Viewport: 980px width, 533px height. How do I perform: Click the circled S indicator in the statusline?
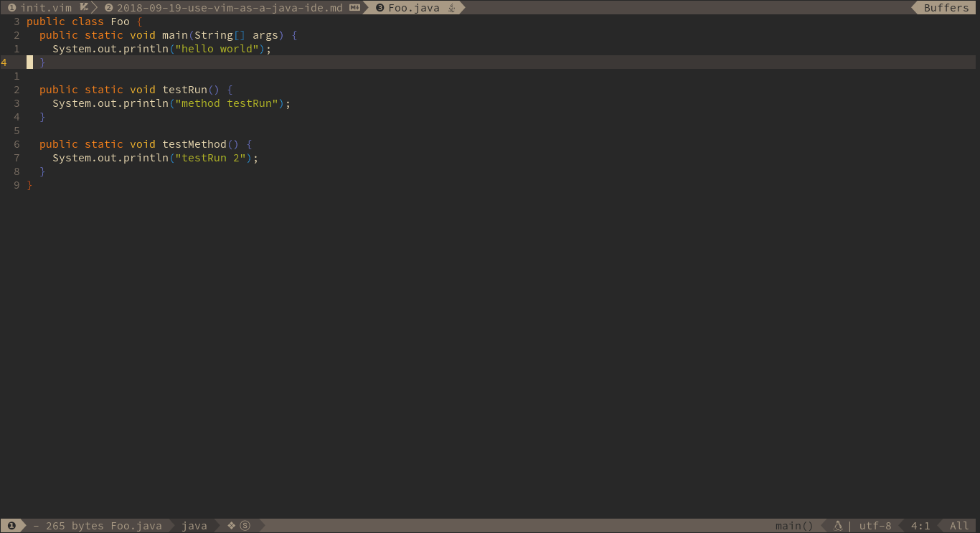[245, 525]
